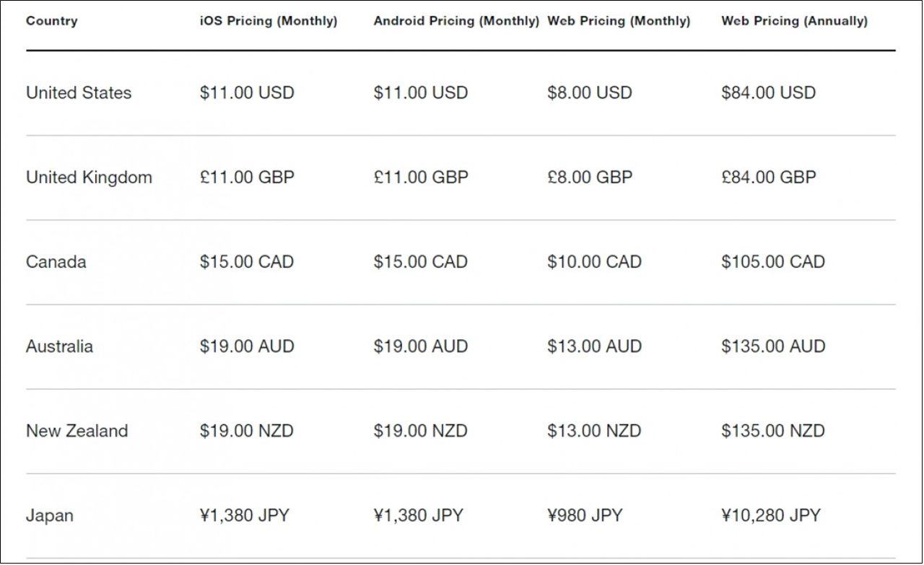Screen dimensions: 924x565
Task: Click the Android Pricing (Monthly) header
Action: coord(456,21)
